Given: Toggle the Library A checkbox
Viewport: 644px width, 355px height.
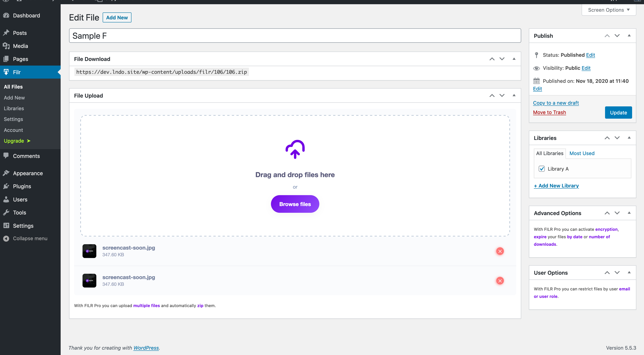Looking at the screenshot, I should pyautogui.click(x=542, y=169).
